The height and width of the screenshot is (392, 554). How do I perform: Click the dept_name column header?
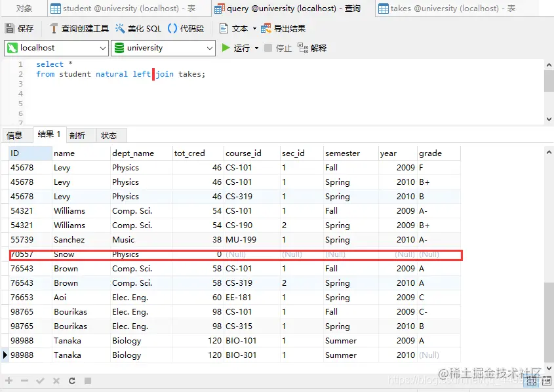(x=142, y=153)
